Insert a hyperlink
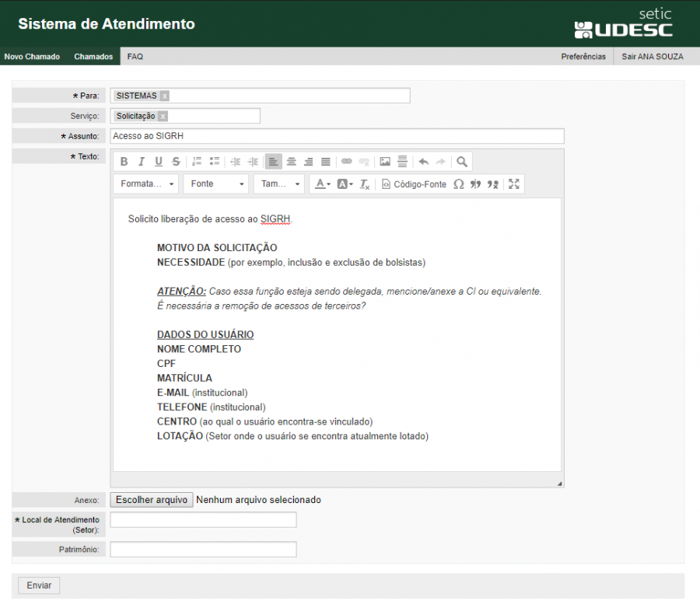This screenshot has width=700, height=608. (x=346, y=162)
